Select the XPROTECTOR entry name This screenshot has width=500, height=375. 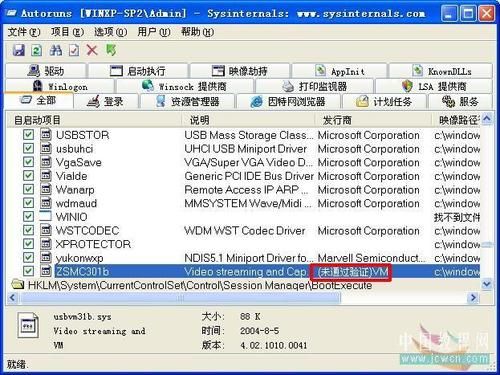coord(93,244)
